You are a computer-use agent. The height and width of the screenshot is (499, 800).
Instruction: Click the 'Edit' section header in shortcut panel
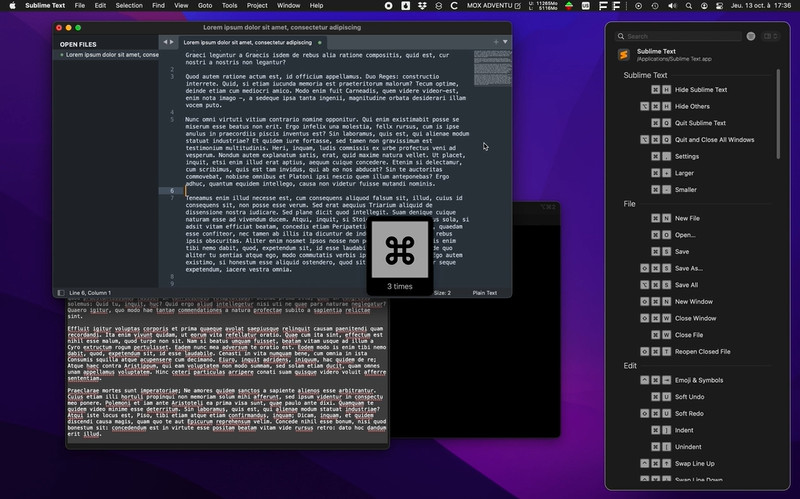(630, 366)
